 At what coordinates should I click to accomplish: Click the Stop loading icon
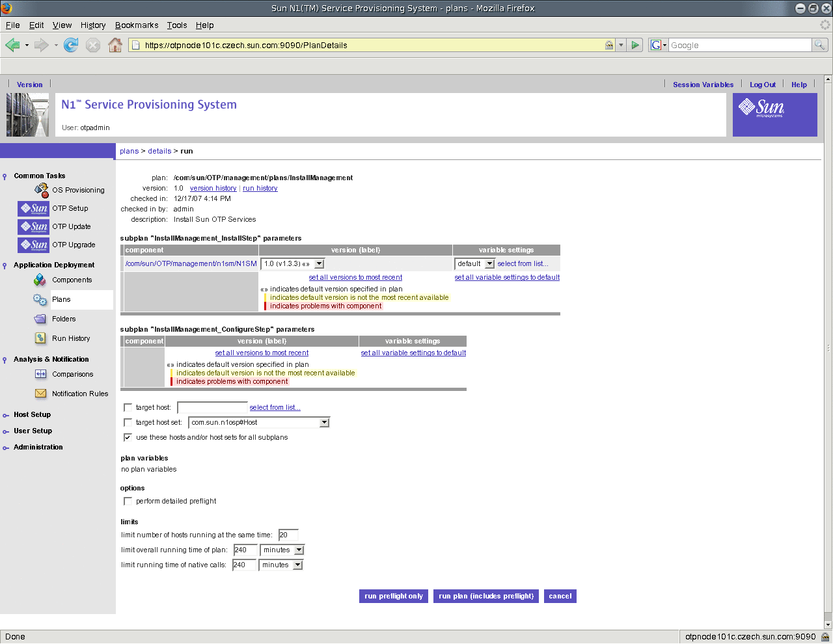[93, 45]
